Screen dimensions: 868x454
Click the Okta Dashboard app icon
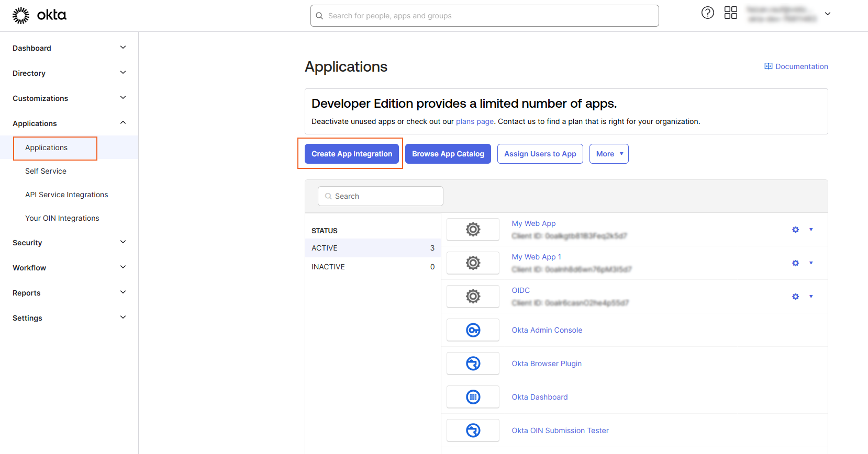(473, 397)
